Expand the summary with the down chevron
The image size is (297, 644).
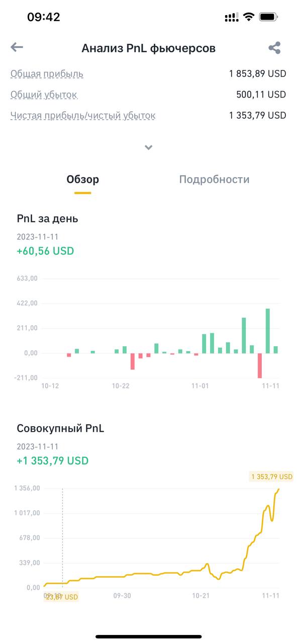click(x=148, y=147)
